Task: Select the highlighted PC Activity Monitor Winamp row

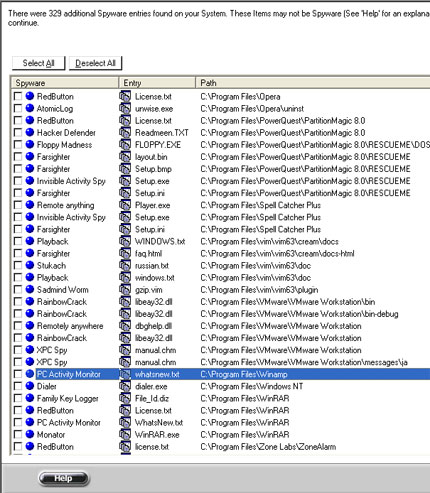Action: coord(233,374)
